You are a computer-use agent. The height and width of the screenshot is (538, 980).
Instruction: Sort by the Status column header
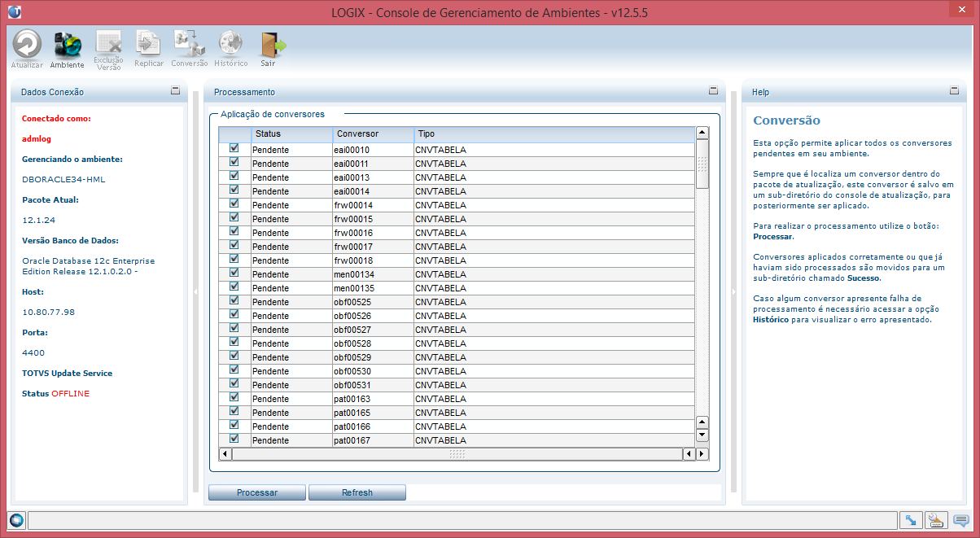pos(291,133)
